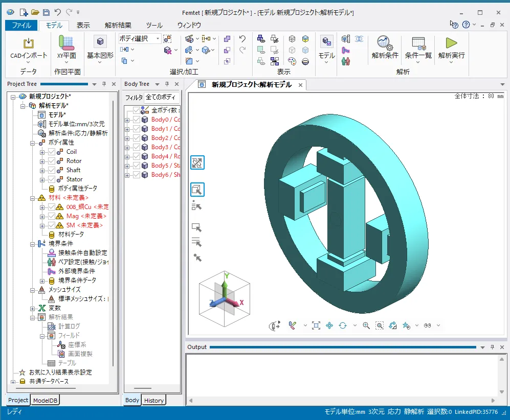The width and height of the screenshot is (510, 420).
Task: Expand the Body1 node in Body Tree
Action: [127, 129]
